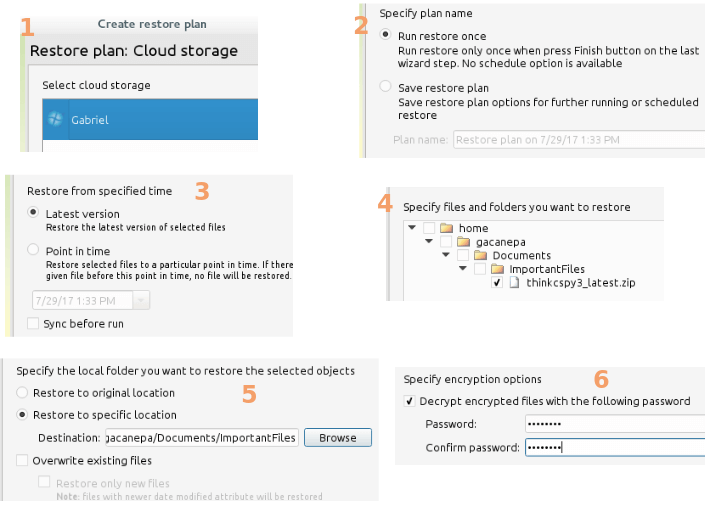Image resolution: width=717 pixels, height=511 pixels.
Task: Click the home folder icon
Action: [x=446, y=228]
